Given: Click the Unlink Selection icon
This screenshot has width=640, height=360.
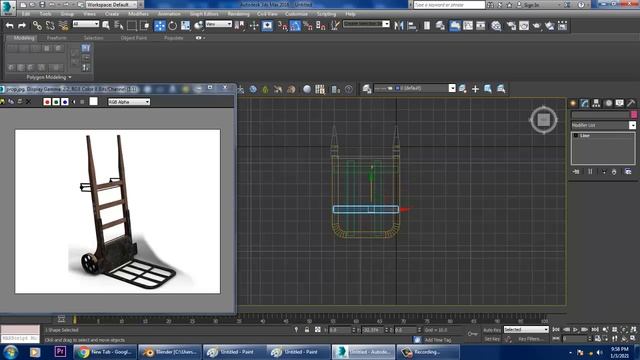Looking at the screenshot, I should tap(50, 26).
